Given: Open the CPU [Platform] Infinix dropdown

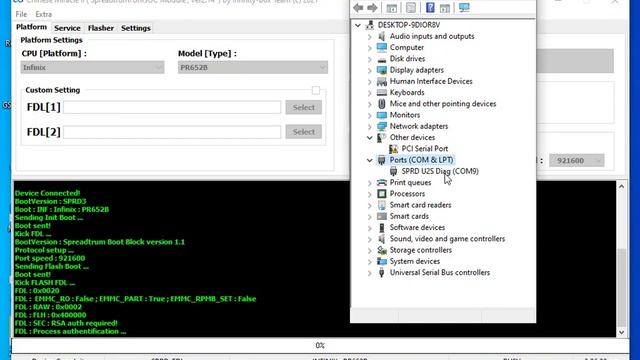Looking at the screenshot, I should point(93,67).
